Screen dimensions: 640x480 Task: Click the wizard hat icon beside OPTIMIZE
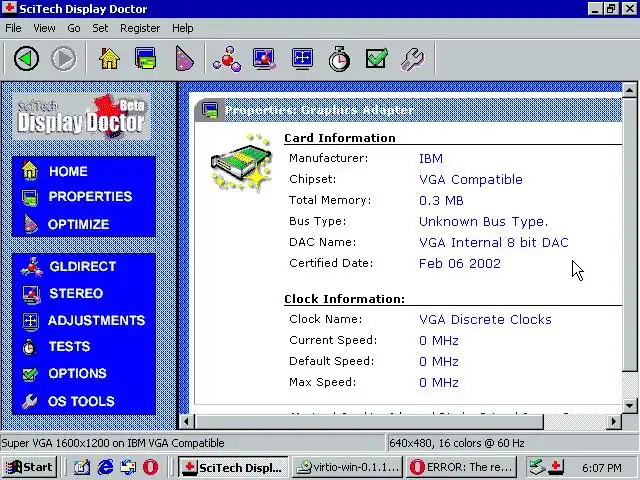click(31, 224)
